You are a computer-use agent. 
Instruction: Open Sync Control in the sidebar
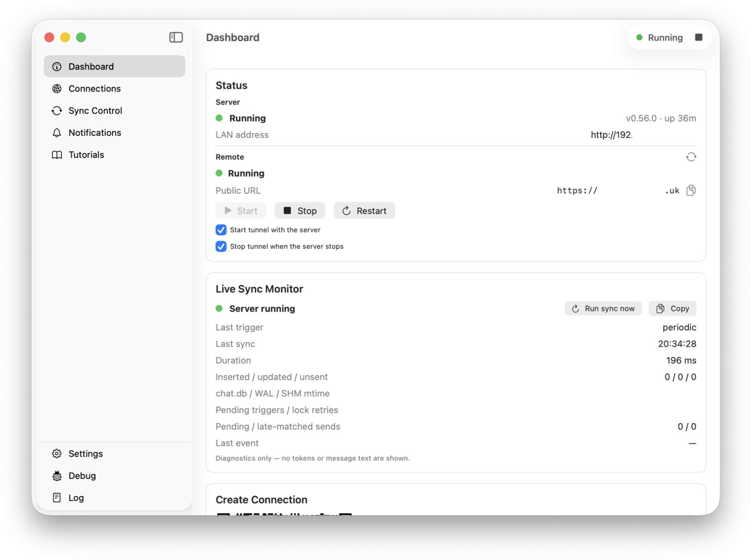[115, 111]
